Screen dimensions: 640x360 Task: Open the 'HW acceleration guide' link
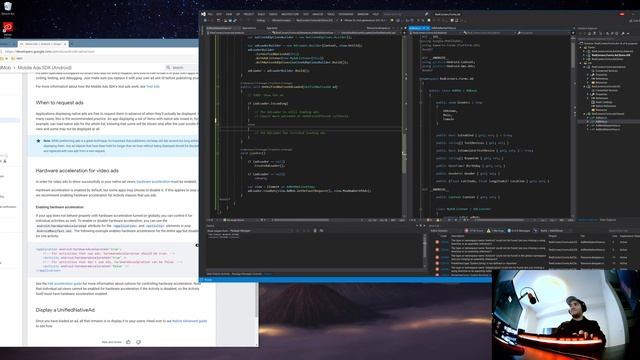64,283
